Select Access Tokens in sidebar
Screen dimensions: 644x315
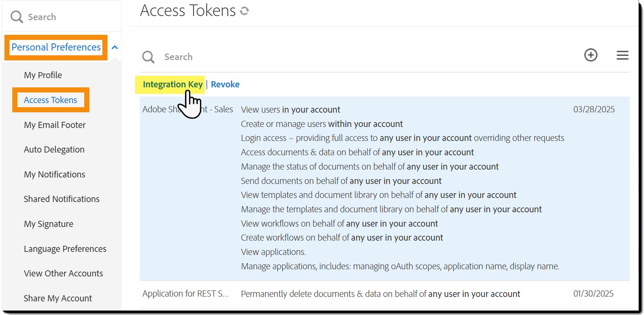pos(50,100)
